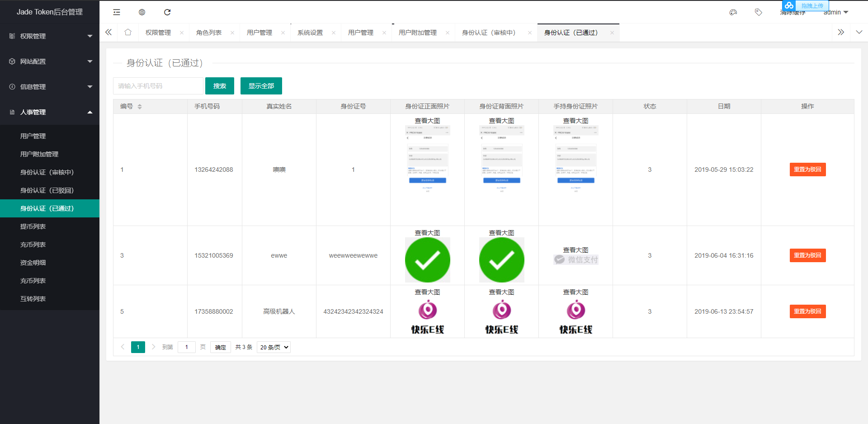Open the 用户附加管理 tab
This screenshot has height=424, width=868.
pyautogui.click(x=417, y=32)
